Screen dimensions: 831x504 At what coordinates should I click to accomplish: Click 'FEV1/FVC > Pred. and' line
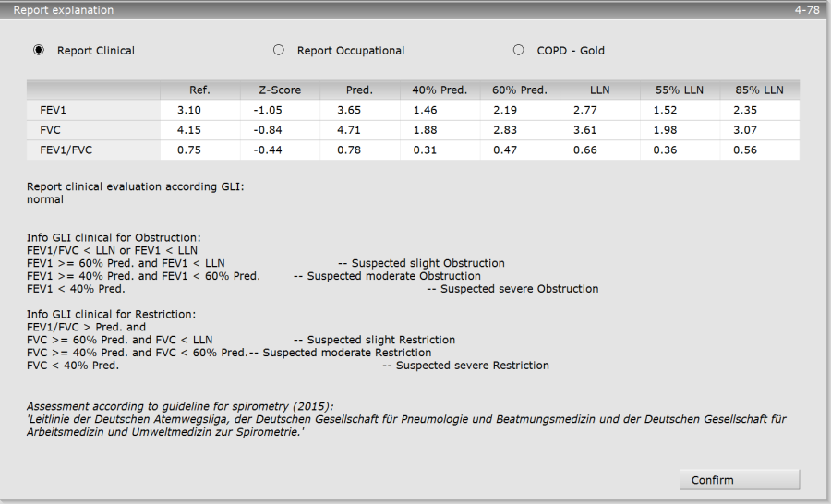click(x=87, y=327)
